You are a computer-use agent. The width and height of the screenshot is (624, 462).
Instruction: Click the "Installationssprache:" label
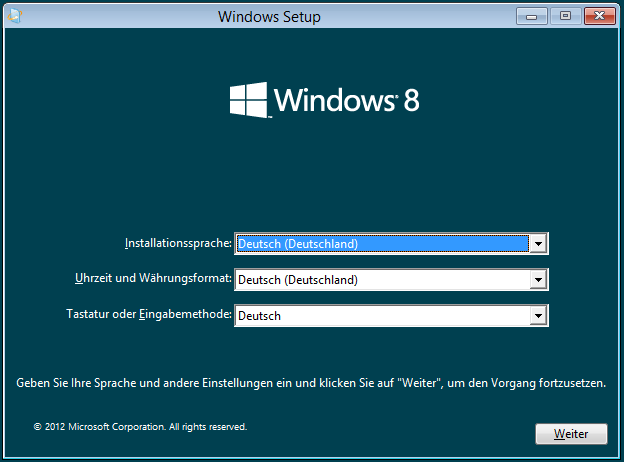(178, 243)
